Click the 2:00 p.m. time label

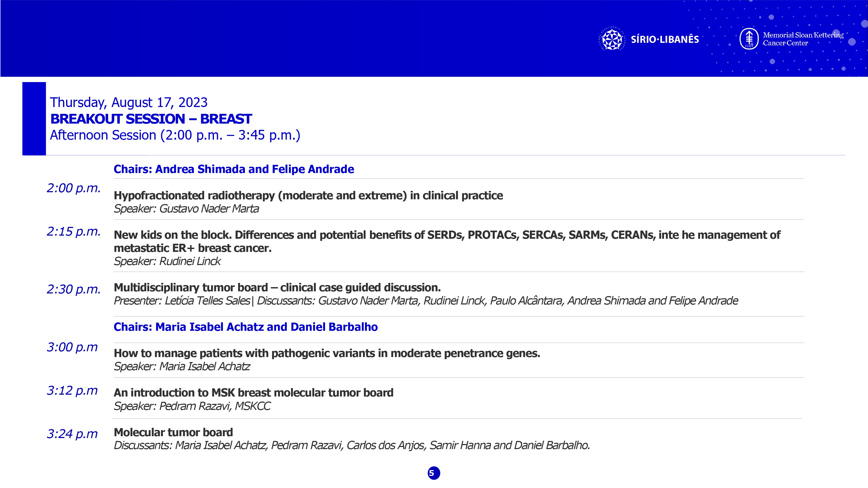74,188
